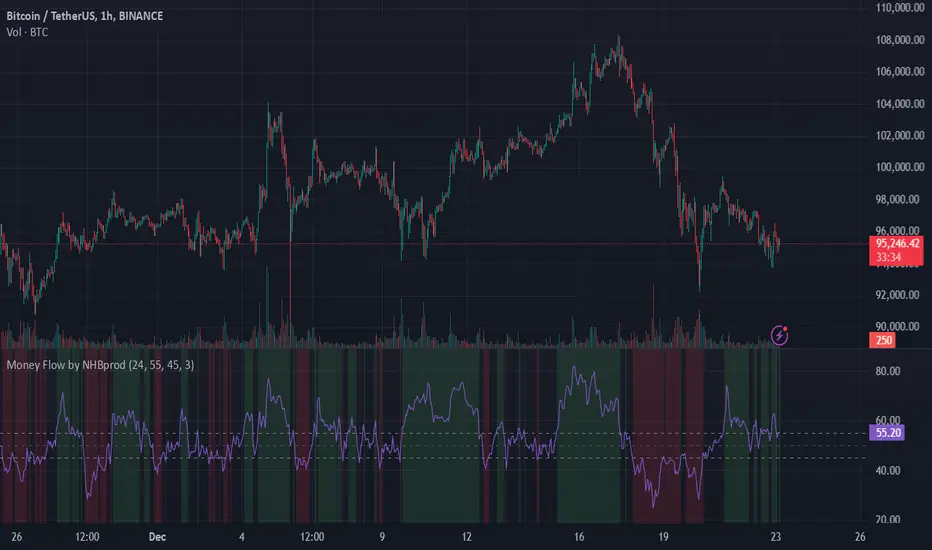Screen dimensions: 932x550
Task: Click the 9 date label on time axis
Action: (382, 537)
